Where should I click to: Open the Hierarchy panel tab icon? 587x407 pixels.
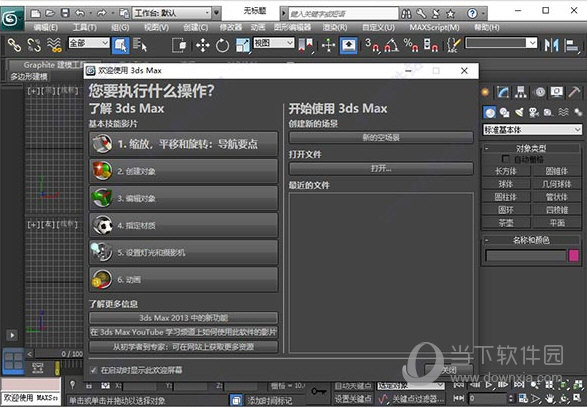pos(521,92)
